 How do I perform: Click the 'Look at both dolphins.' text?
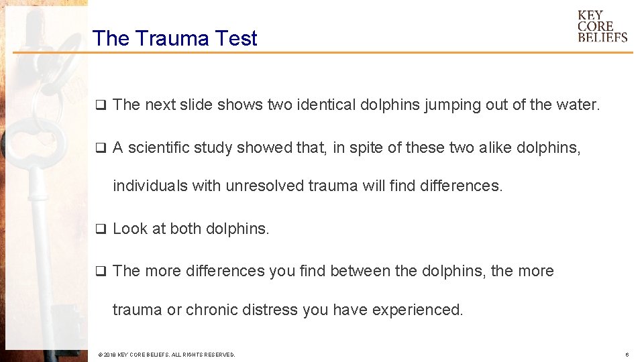point(191,229)
